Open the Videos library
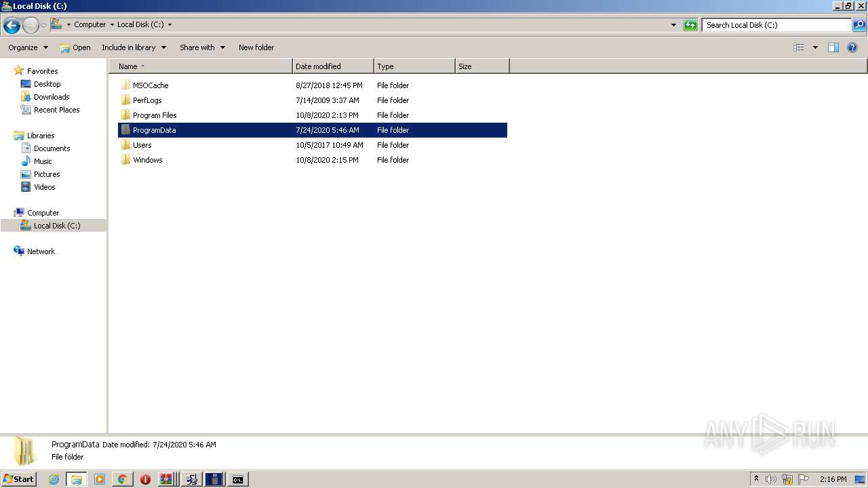The height and width of the screenshot is (488, 868). click(44, 187)
